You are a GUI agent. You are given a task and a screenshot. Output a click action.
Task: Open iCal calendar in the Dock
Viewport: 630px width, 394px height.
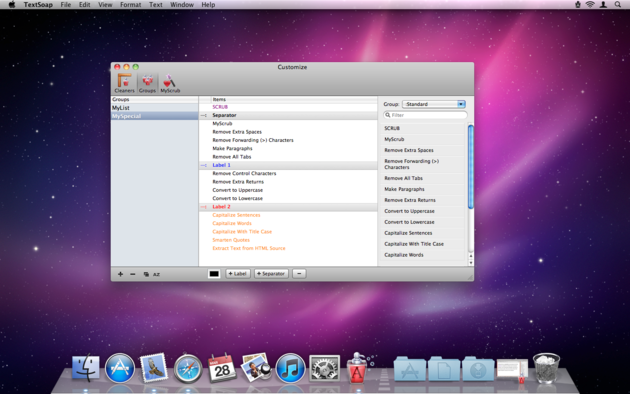(222, 367)
